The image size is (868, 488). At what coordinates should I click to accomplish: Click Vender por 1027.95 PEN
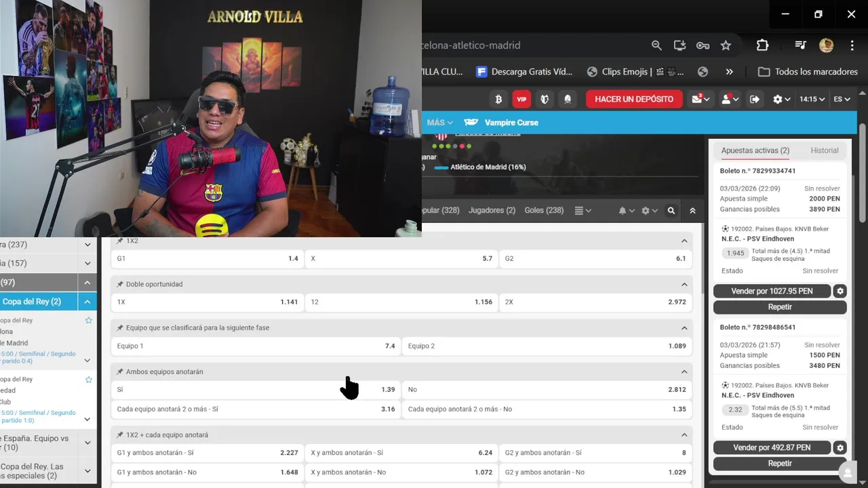coord(772,291)
